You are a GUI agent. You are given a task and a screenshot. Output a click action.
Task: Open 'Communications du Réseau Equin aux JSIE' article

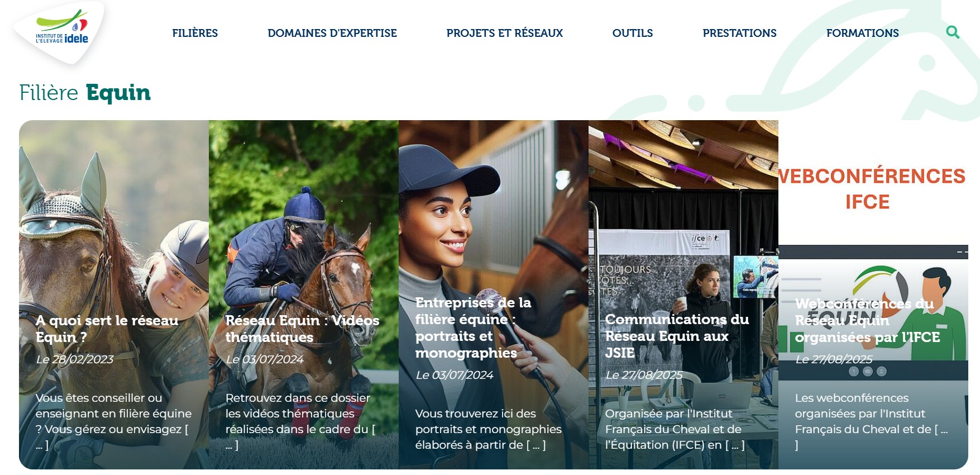(677, 336)
